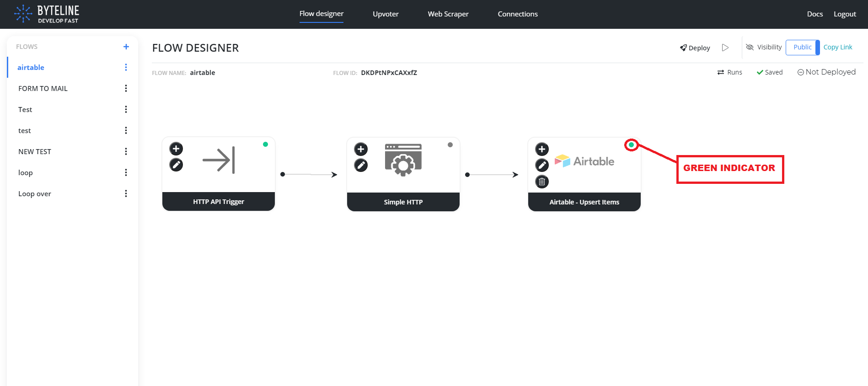Viewport: 868px width, 386px height.
Task: Select Simple HTTP node label
Action: 403,202
